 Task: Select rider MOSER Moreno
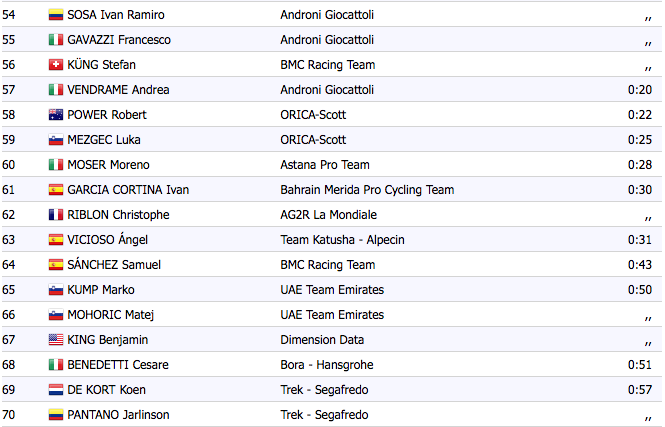[109, 165]
